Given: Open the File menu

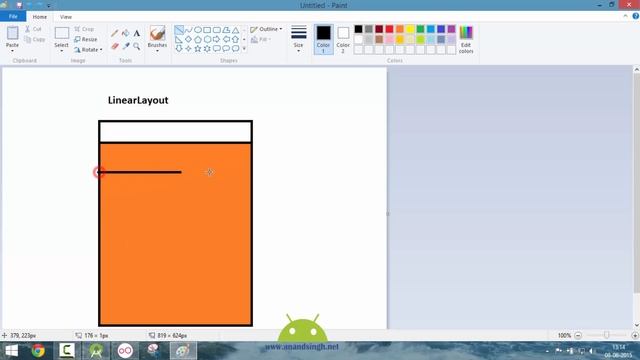Looking at the screenshot, I should (x=13, y=16).
